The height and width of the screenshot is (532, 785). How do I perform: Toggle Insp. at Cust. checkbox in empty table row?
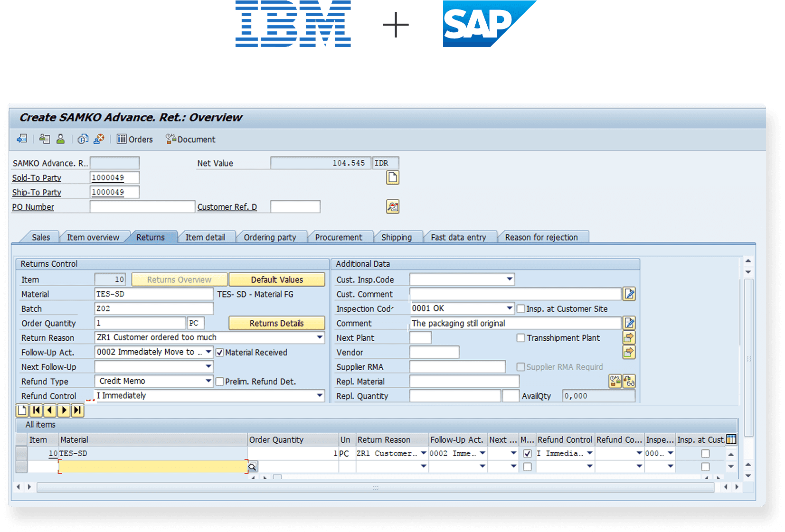(x=706, y=467)
